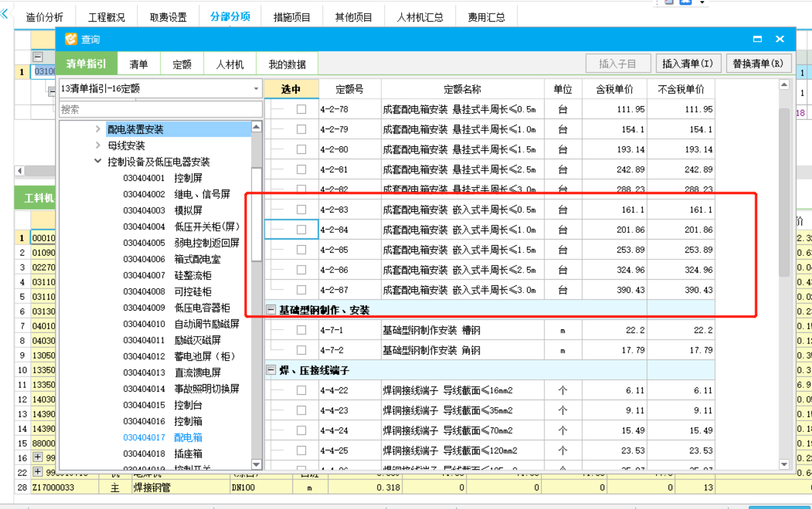Select the 分部分项 main tab
This screenshot has height=509, width=812.
coord(230,17)
